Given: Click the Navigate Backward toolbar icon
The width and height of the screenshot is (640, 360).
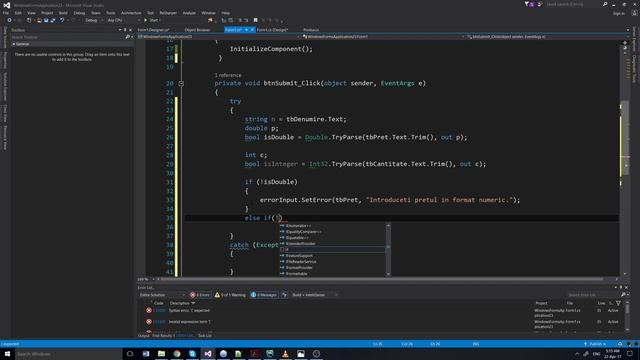Looking at the screenshot, I should pos(9,20).
